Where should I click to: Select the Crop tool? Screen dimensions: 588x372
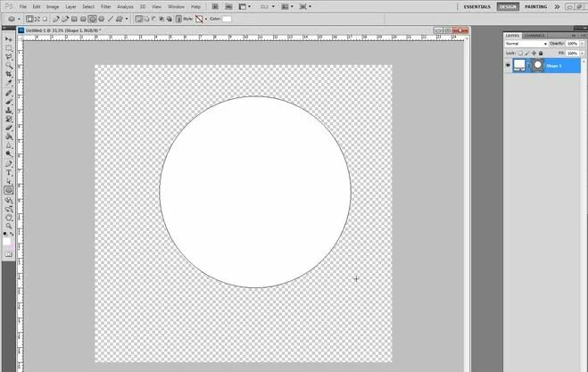pos(8,74)
